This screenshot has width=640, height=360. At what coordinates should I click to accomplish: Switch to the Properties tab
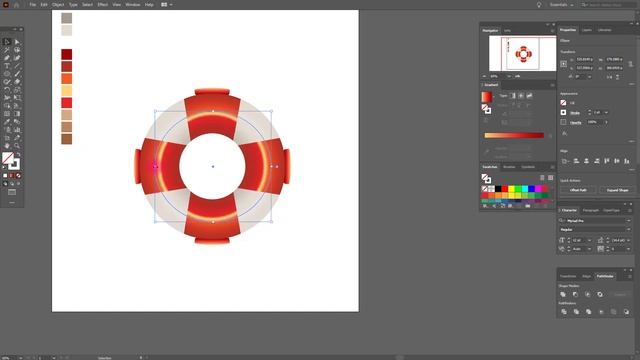coord(568,30)
